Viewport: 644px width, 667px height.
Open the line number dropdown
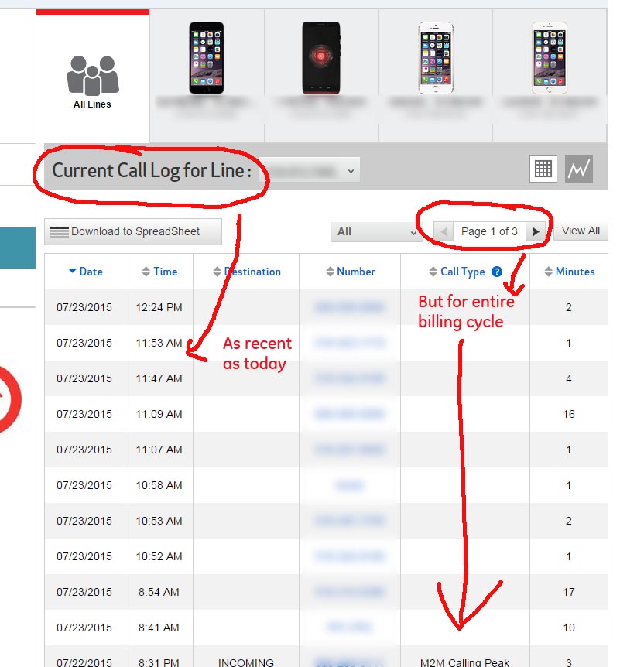point(310,170)
